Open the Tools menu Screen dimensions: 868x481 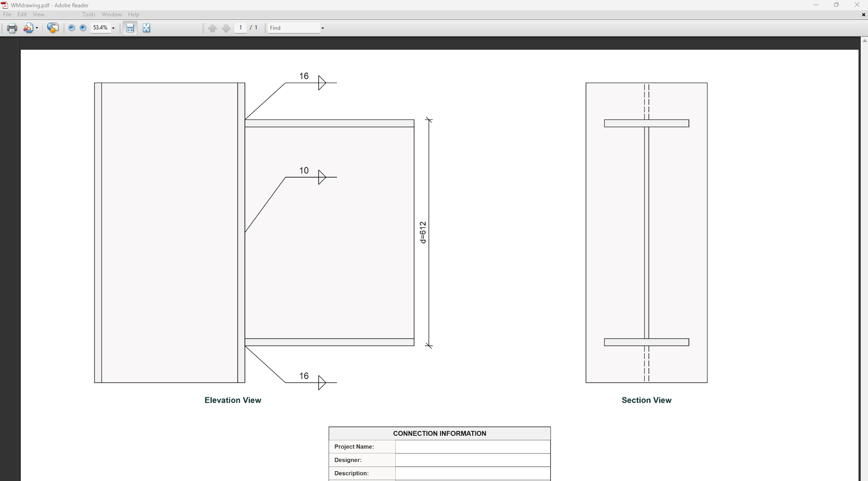89,14
